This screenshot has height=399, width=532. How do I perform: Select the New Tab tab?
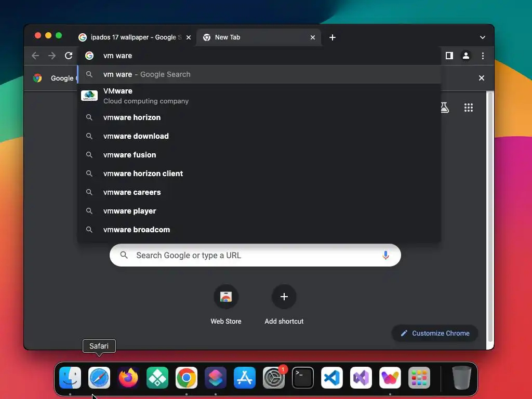(x=259, y=37)
